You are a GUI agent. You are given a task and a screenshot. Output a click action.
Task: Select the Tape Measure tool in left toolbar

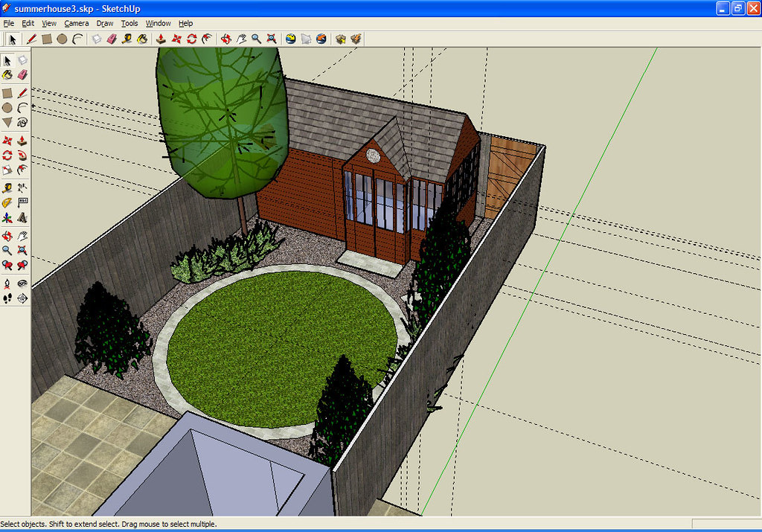[x=7, y=187]
